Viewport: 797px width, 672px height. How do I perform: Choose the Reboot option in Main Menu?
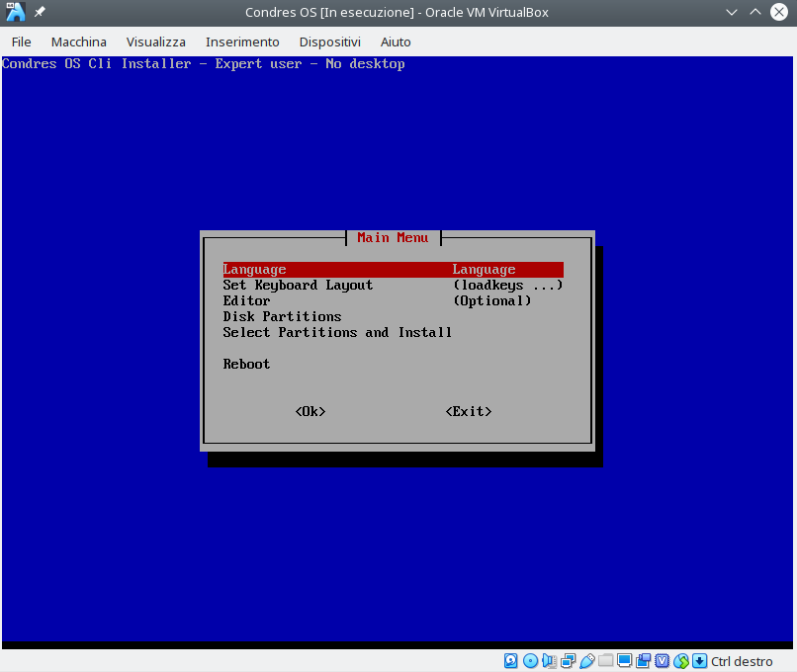coord(246,365)
